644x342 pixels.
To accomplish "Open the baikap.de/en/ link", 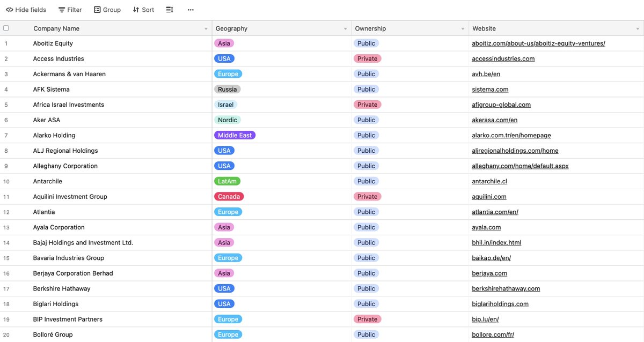I will [x=491, y=258].
